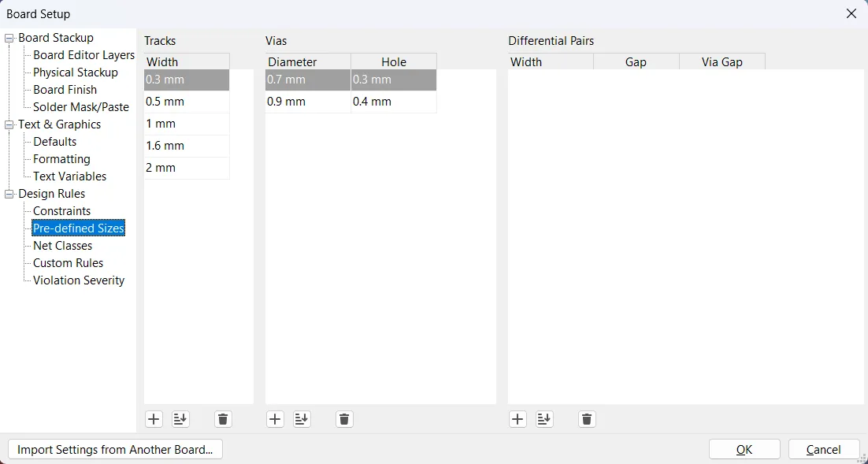This screenshot has height=464, width=868.
Task: Add a new differential pair row
Action: point(517,419)
